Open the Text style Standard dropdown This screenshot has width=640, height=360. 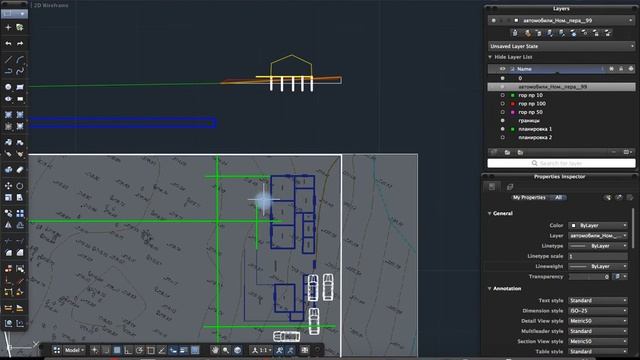click(598, 300)
